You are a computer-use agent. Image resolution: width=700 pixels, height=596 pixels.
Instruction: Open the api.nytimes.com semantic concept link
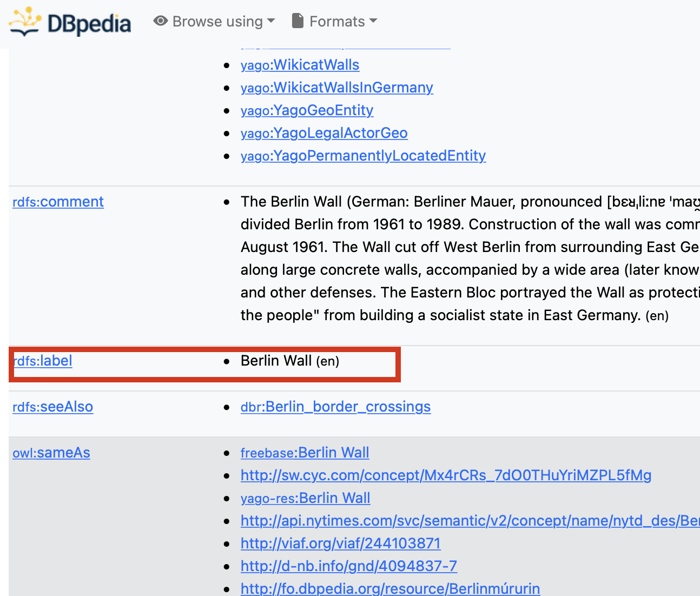(470, 521)
